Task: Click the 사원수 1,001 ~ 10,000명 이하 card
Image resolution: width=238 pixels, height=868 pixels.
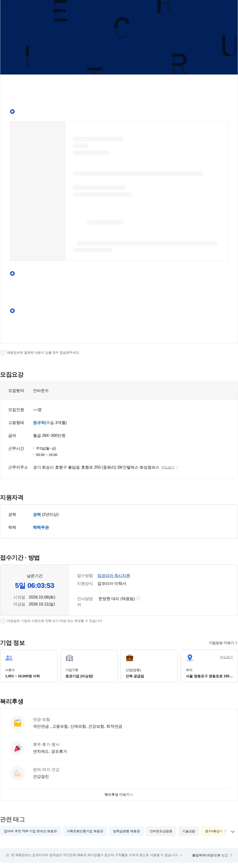Action: [29, 666]
